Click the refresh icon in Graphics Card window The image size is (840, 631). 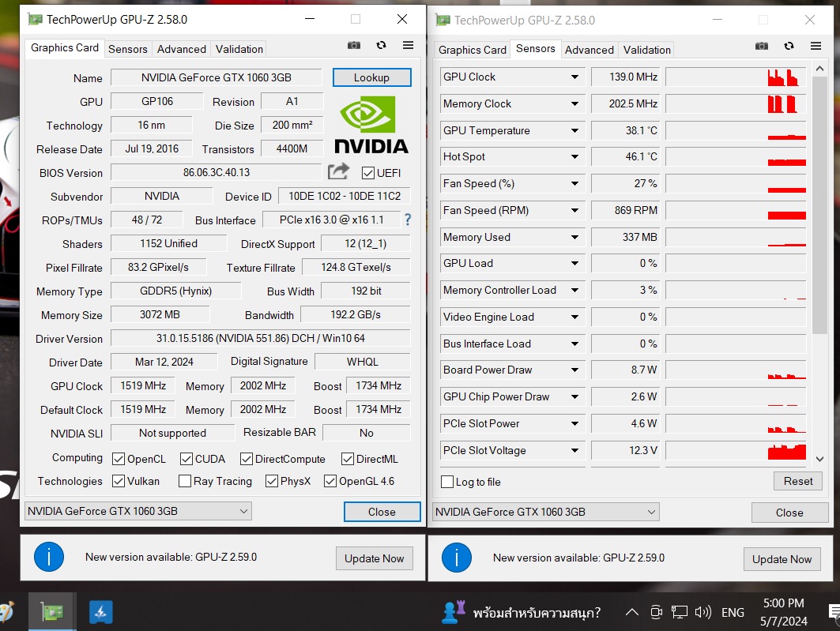pyautogui.click(x=381, y=46)
